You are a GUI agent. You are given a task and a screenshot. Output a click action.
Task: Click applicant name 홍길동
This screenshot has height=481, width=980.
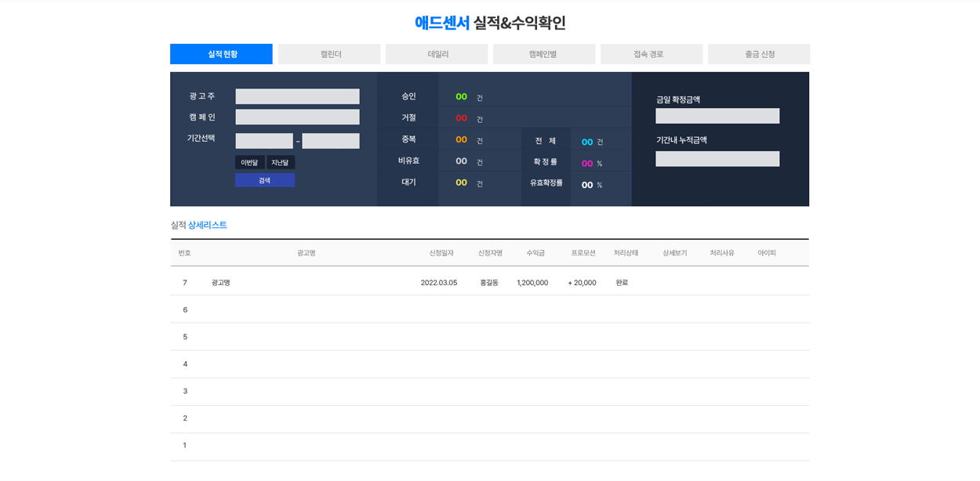[489, 283]
